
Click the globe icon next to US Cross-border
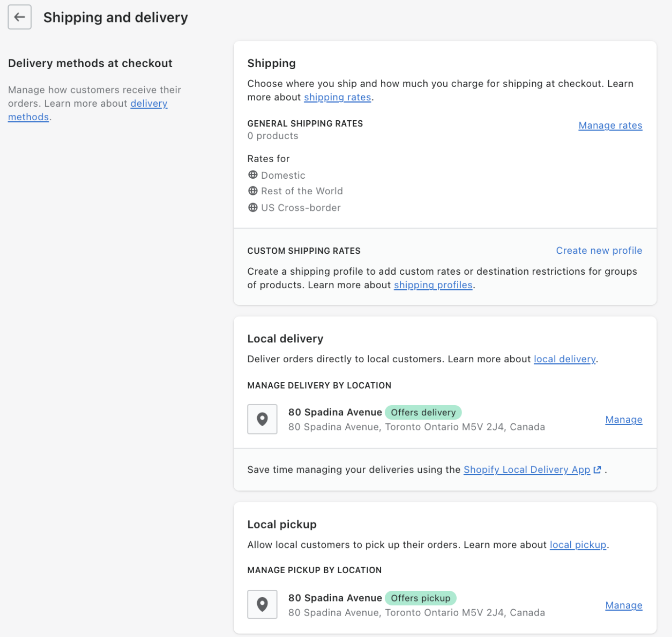pyautogui.click(x=253, y=207)
